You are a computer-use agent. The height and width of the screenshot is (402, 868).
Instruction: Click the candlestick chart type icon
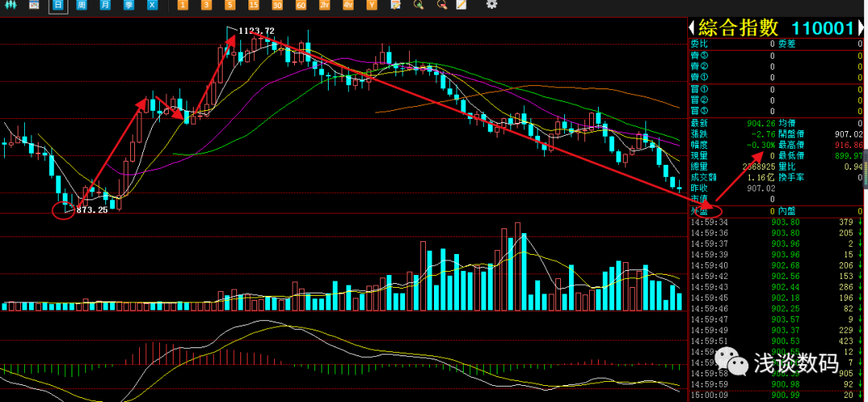click(11, 5)
